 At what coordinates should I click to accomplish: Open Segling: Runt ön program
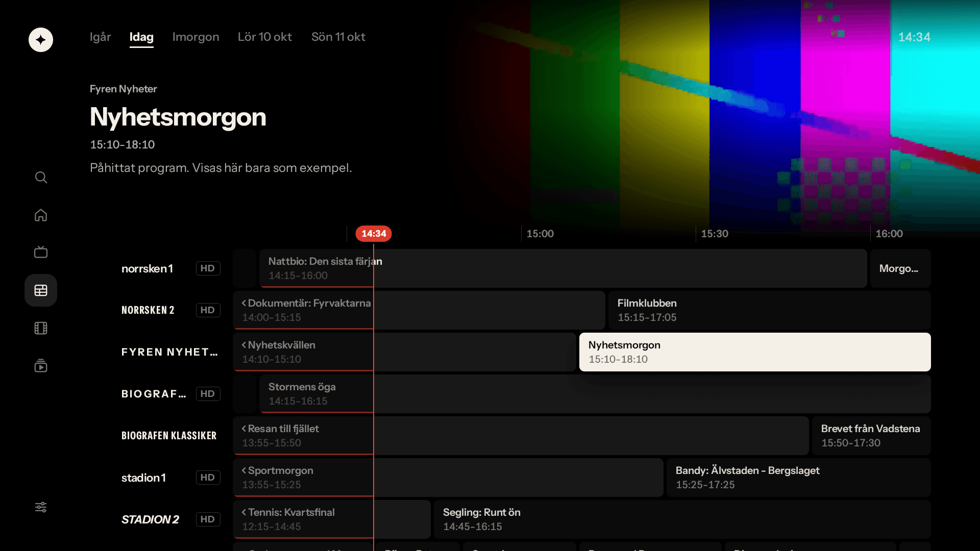tap(682, 519)
